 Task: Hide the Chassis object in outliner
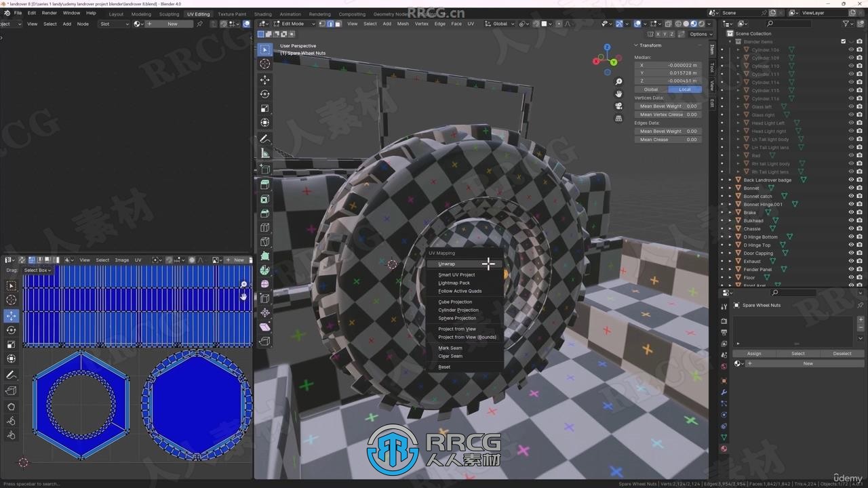(851, 229)
